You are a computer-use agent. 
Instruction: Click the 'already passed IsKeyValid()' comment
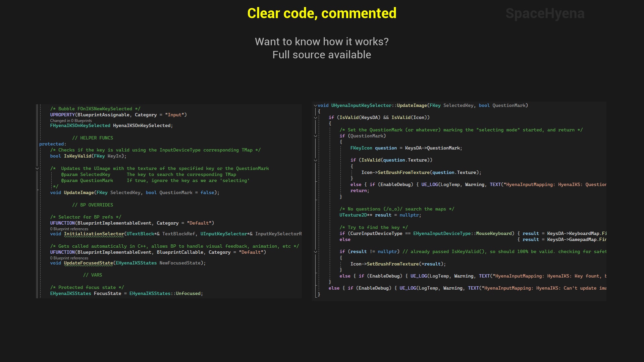[x=504, y=252]
